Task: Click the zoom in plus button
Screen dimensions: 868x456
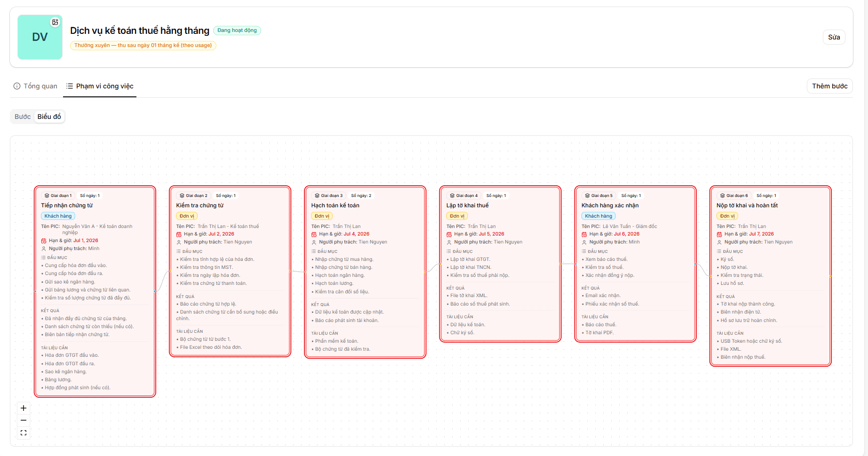Action: [24, 408]
